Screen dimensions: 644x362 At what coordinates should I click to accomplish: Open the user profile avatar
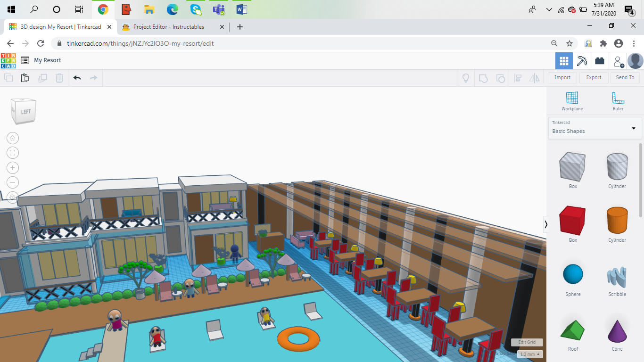pyautogui.click(x=636, y=61)
